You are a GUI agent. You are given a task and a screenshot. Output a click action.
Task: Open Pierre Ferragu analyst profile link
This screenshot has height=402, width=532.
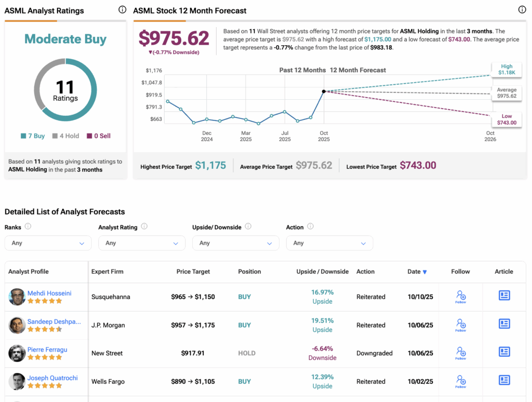47,350
